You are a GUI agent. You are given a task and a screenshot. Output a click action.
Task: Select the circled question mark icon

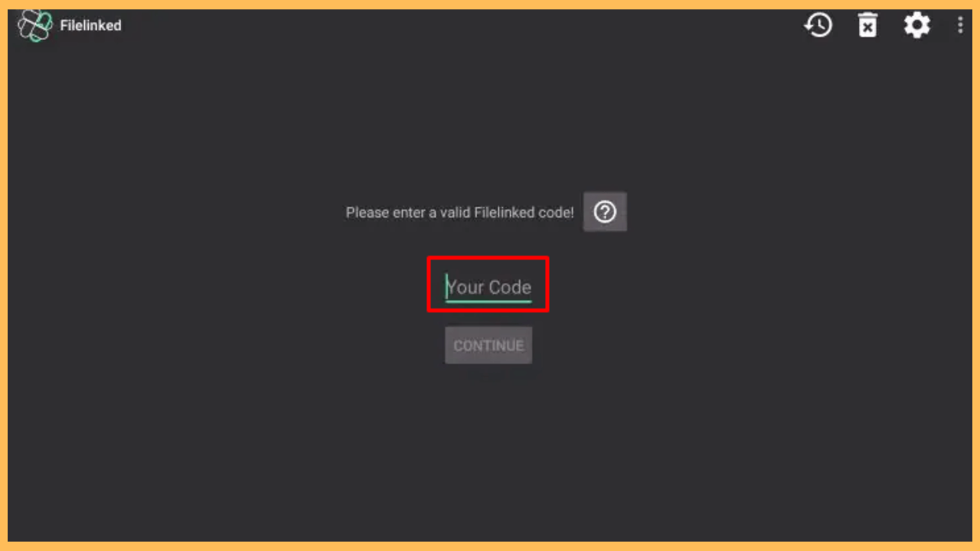[x=605, y=212]
